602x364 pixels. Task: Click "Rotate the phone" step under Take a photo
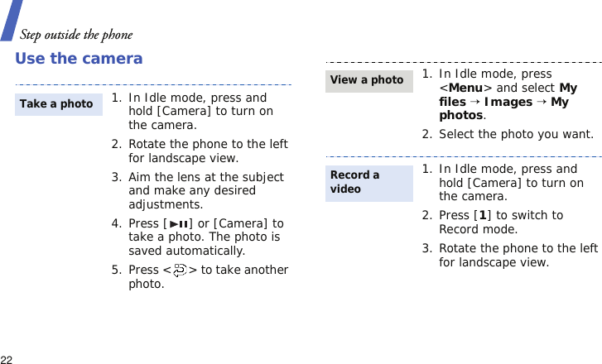click(207, 151)
